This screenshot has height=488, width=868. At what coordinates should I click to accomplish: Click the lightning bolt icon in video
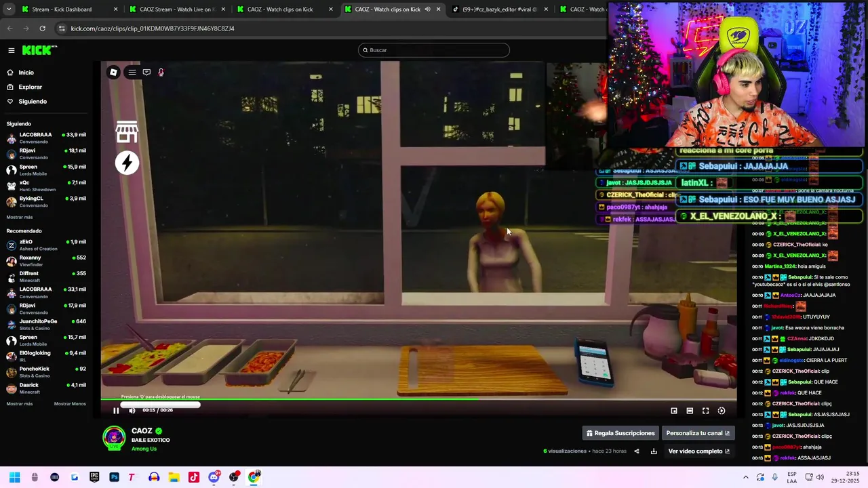coord(127,163)
